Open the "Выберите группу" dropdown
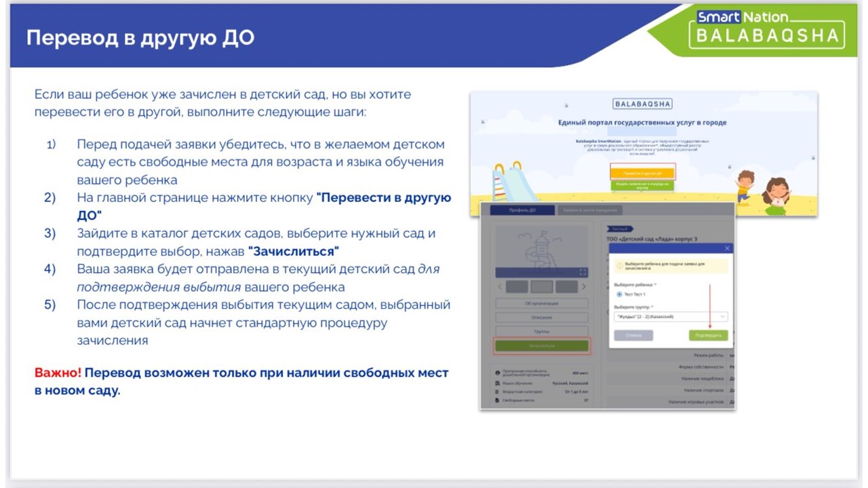The image size is (868, 488). (670, 317)
